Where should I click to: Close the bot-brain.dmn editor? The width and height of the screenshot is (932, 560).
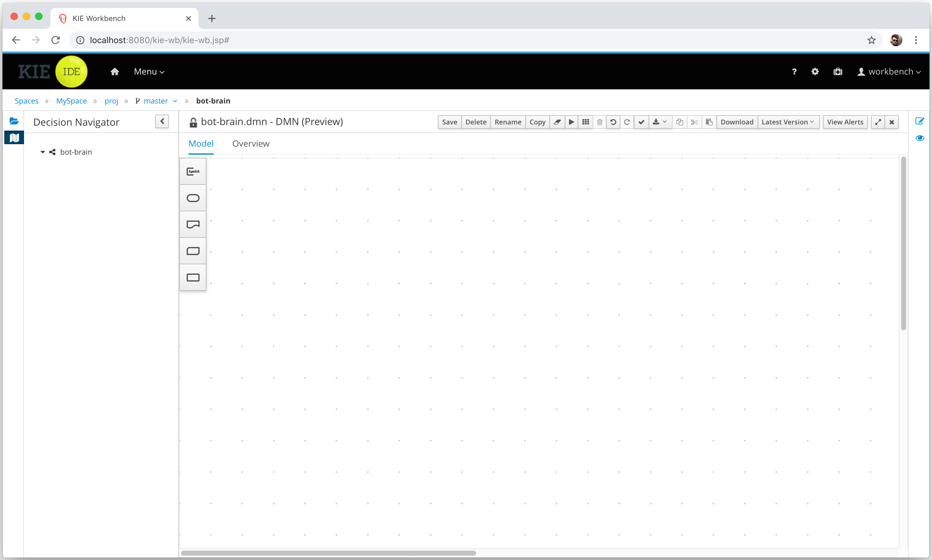pos(892,122)
